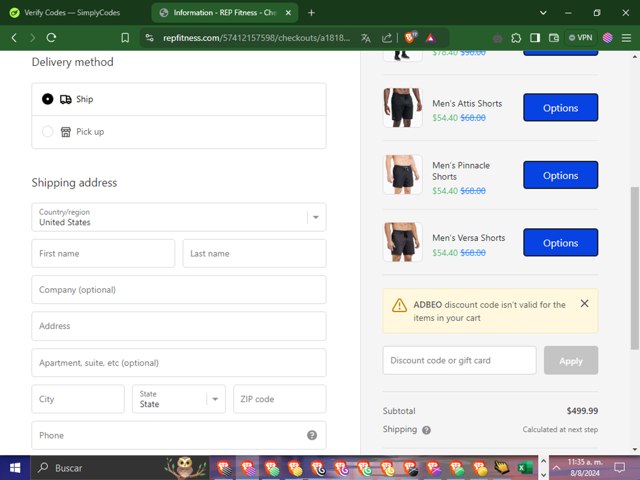640x480 pixels.
Task: Click the First name field
Action: click(103, 253)
